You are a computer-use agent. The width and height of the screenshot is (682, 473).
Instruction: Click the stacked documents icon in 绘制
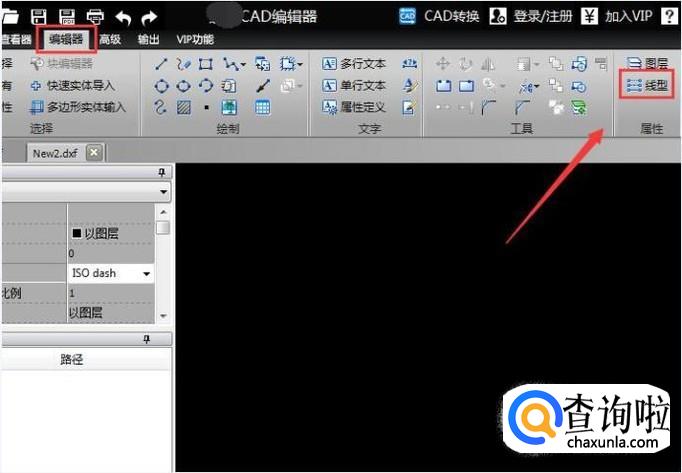(x=228, y=86)
